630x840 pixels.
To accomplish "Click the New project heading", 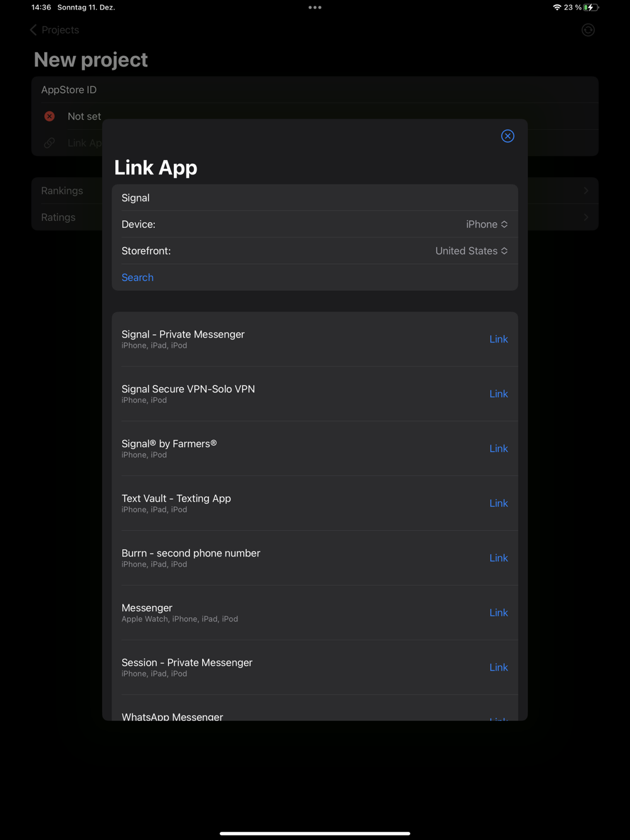I will 91,60.
